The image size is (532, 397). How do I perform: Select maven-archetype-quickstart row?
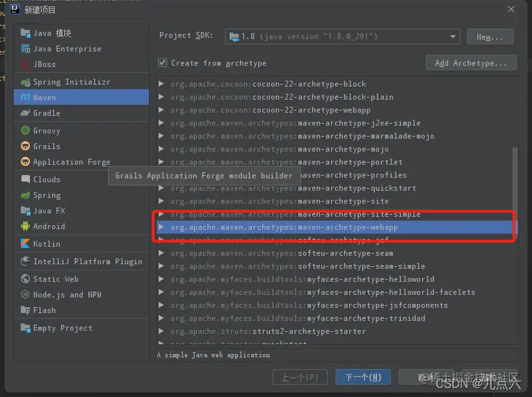(x=334, y=188)
